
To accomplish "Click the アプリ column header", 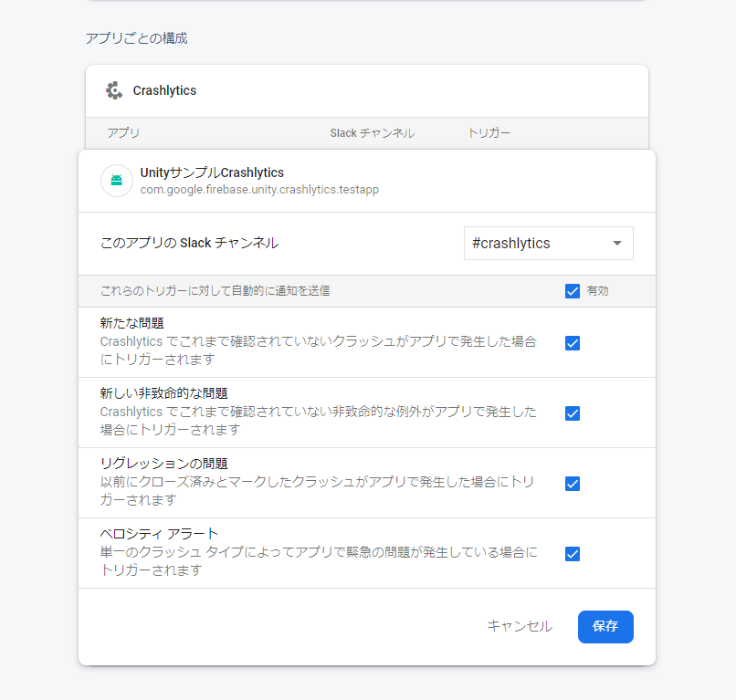I will pyautogui.click(x=123, y=133).
